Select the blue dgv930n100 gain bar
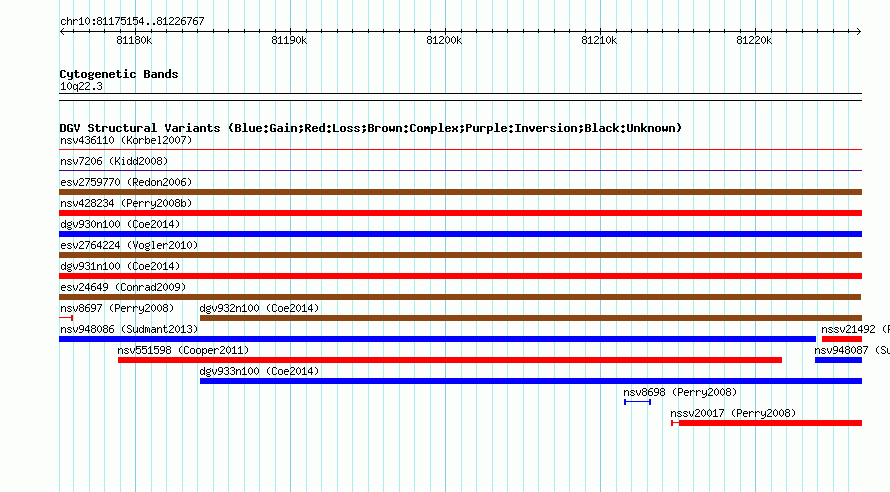Image resolution: width=890 pixels, height=492 pixels. [x=460, y=234]
